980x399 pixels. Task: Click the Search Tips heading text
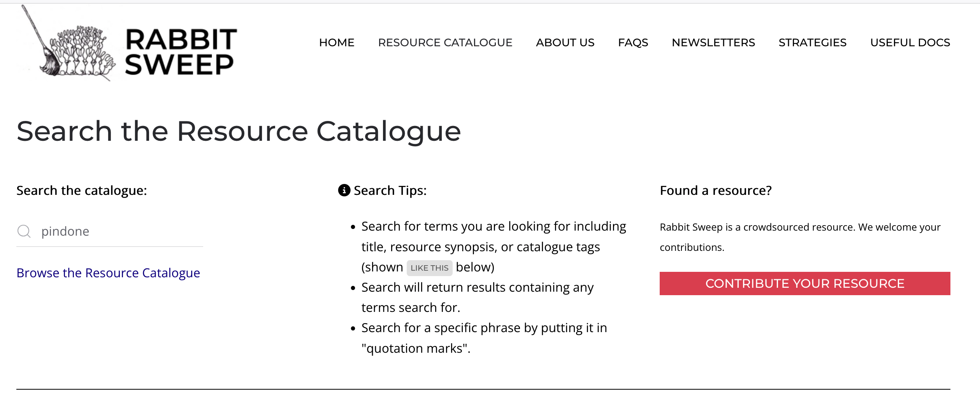tap(390, 191)
